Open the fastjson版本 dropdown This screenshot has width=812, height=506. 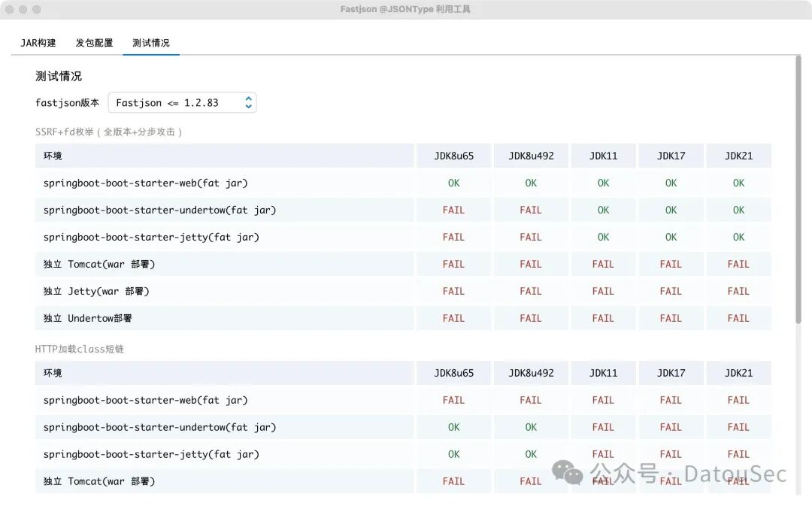[182, 102]
